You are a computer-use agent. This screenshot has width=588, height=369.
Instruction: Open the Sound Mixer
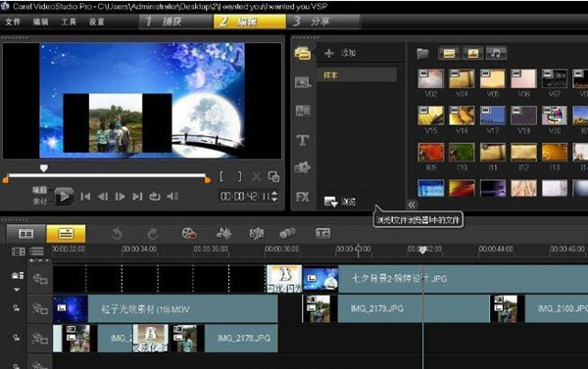[224, 234]
